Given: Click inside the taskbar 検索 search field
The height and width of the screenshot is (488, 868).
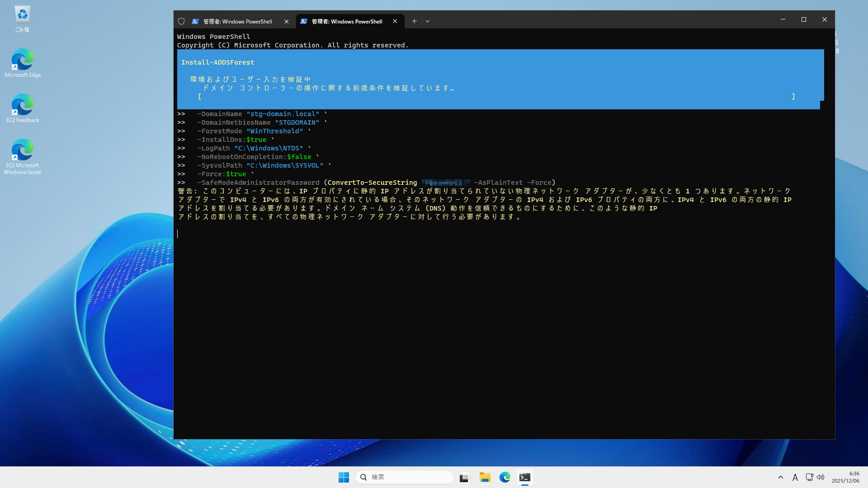Looking at the screenshot, I should (405, 477).
